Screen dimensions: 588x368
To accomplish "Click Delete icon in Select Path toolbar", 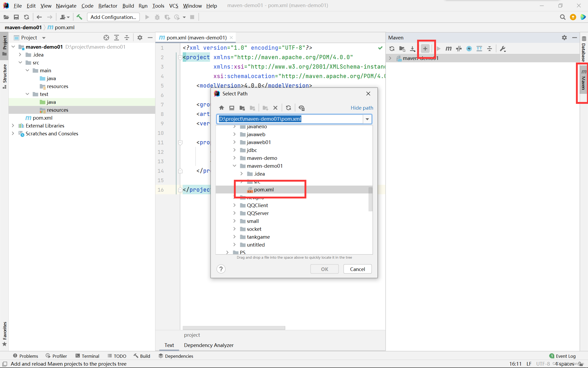I will point(275,108).
